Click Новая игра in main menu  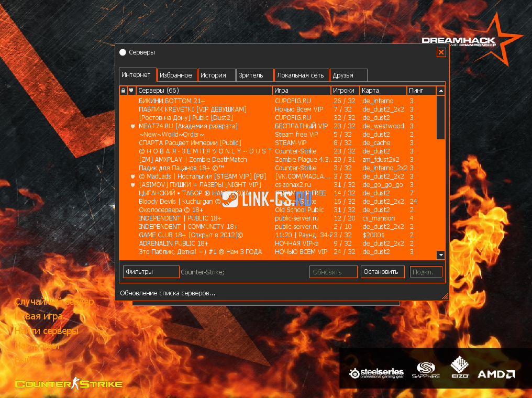40,316
